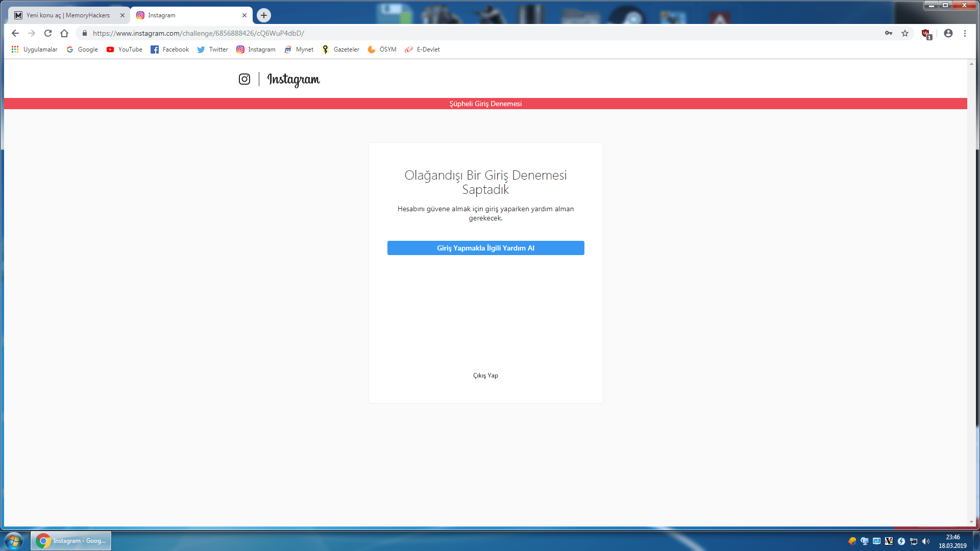The width and height of the screenshot is (980, 551).
Task: Open the red shield extension icon
Action: coord(926,34)
